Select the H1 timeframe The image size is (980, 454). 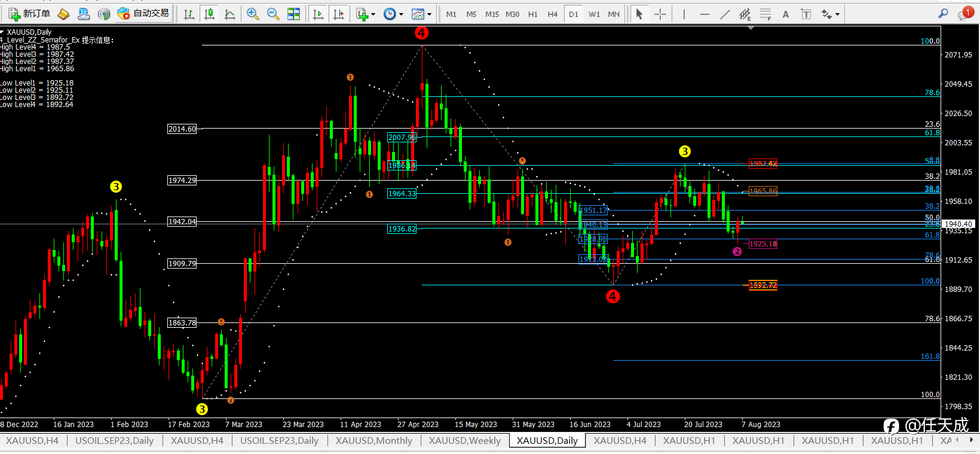click(533, 14)
